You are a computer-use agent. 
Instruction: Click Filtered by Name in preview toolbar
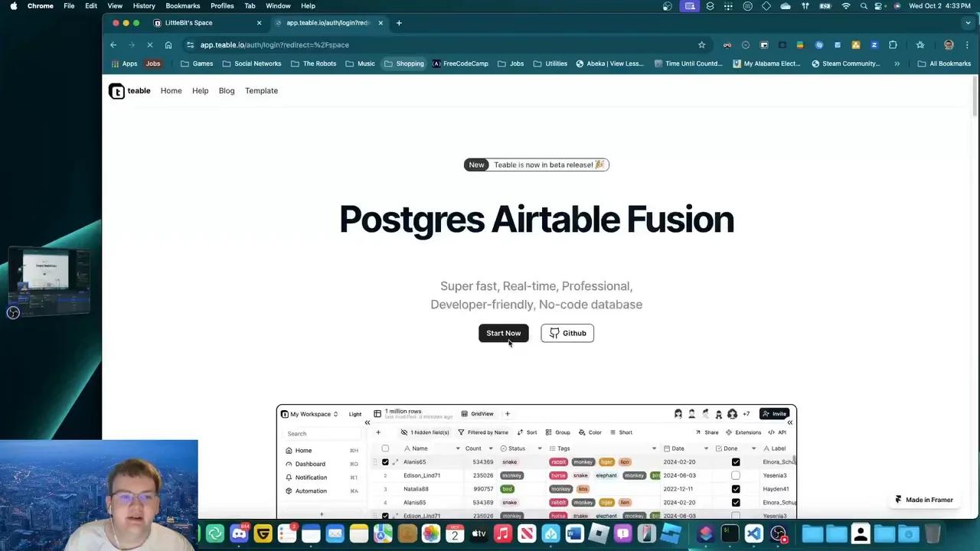[x=483, y=432]
